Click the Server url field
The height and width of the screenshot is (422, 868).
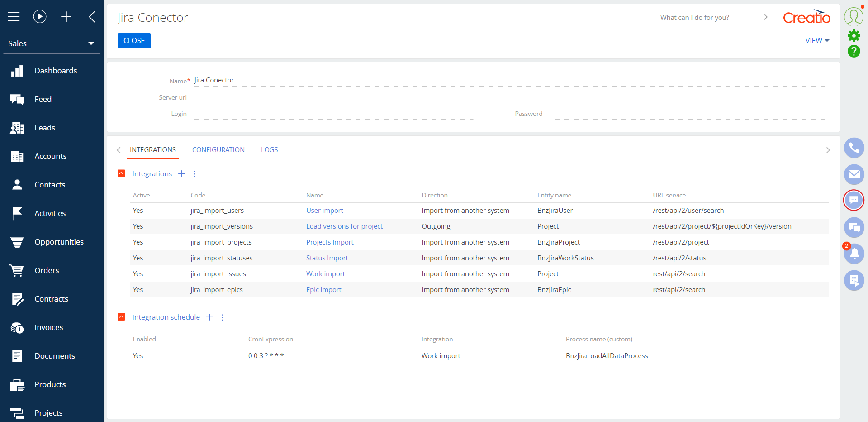511,97
